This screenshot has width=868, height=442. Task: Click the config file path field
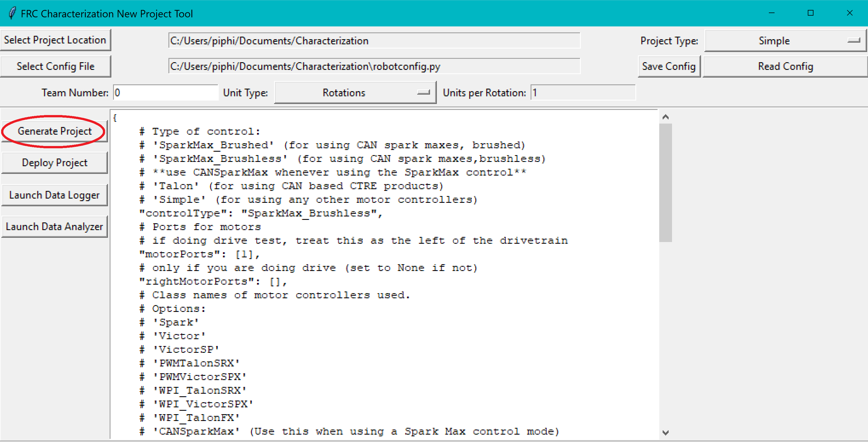coord(374,66)
